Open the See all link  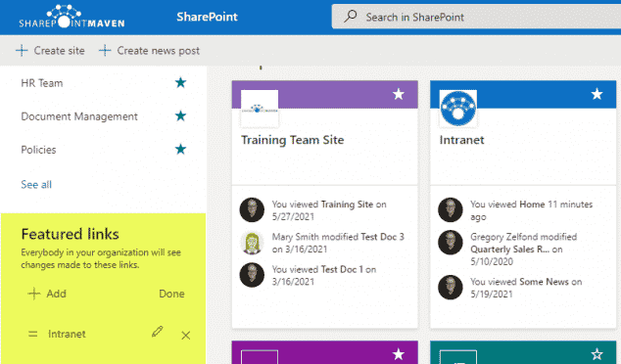click(36, 184)
